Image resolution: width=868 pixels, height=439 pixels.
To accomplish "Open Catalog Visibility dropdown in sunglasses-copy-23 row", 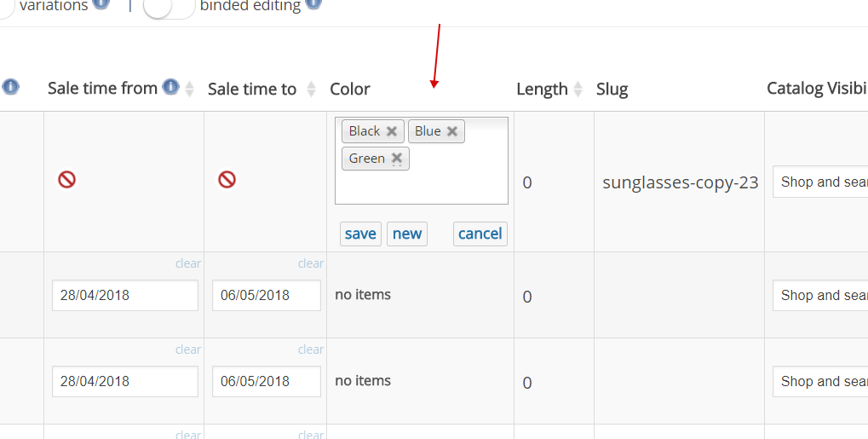I will 819,182.
